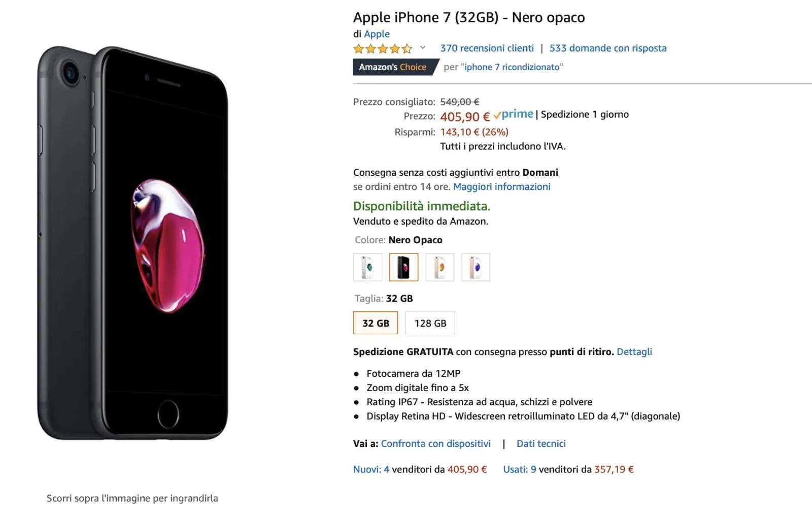Open the 370 recensioni clienti link
This screenshot has height=514, width=812.
[486, 48]
